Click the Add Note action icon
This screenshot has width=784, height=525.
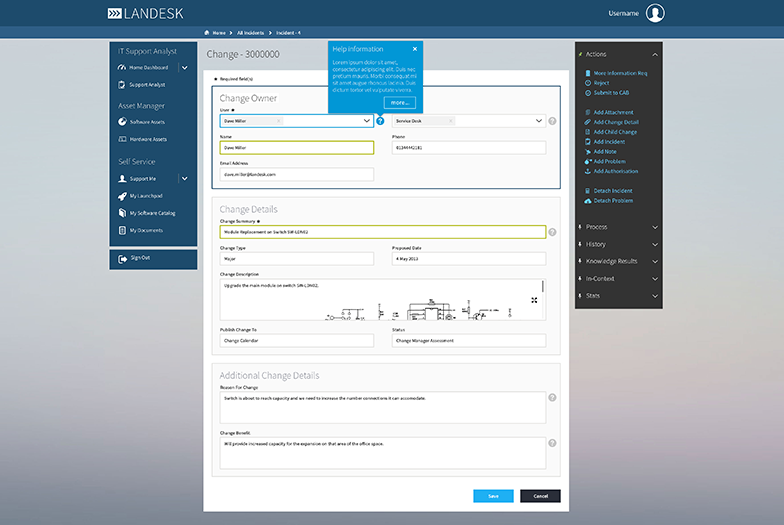(587, 152)
